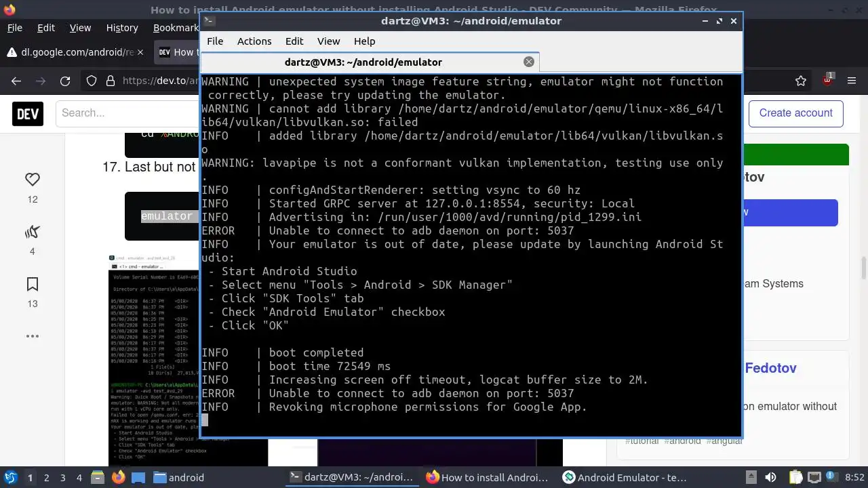Switch to workspace 2 in pager
The width and height of the screenshot is (868, 488).
click(47, 477)
